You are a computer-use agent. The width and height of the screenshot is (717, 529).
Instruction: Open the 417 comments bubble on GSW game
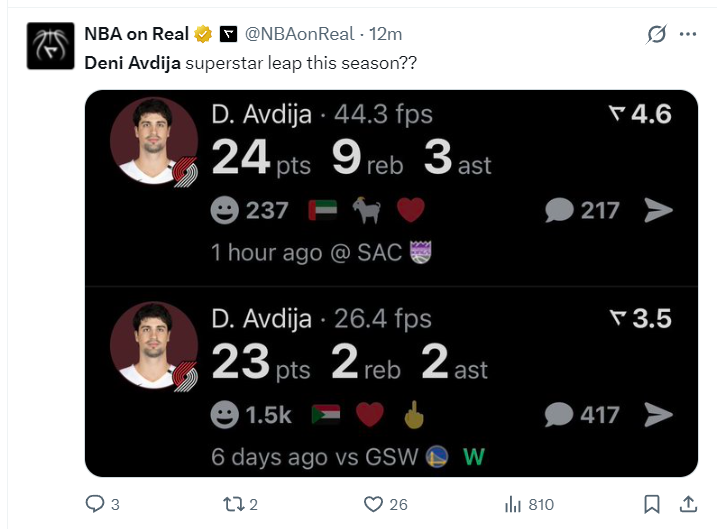[582, 415]
